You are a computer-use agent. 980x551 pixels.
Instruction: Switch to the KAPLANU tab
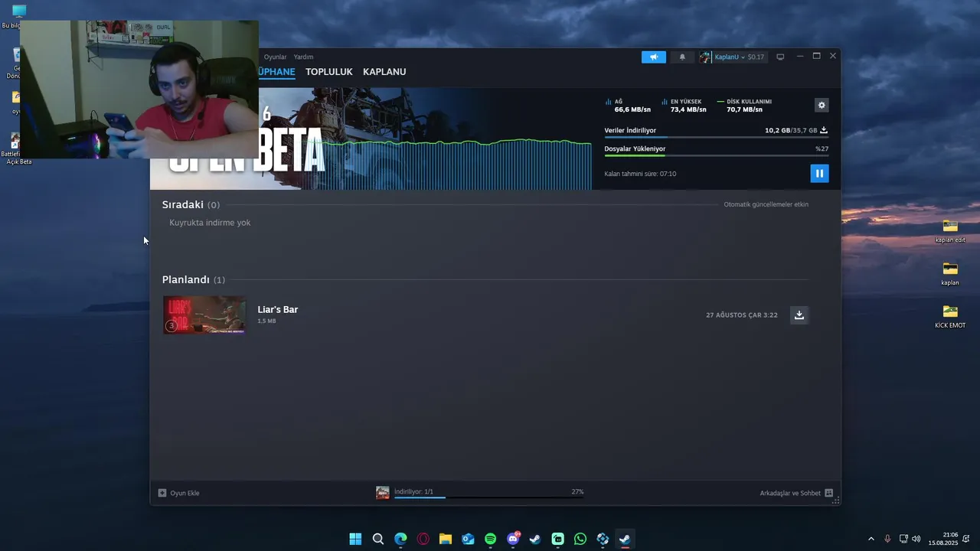click(384, 72)
